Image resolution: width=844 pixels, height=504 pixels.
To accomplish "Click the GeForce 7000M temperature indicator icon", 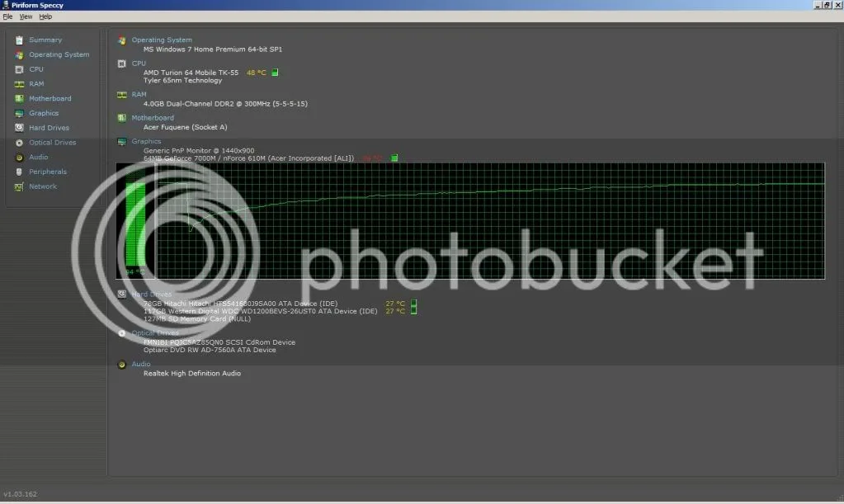I will click(x=394, y=158).
